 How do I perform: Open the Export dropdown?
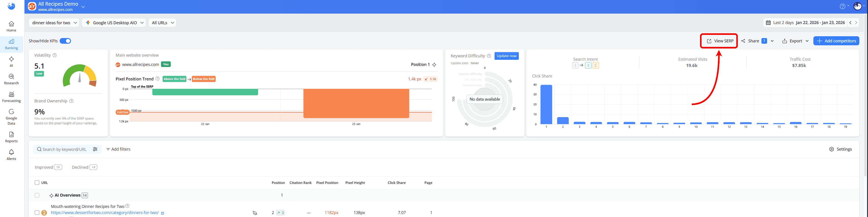(x=795, y=41)
